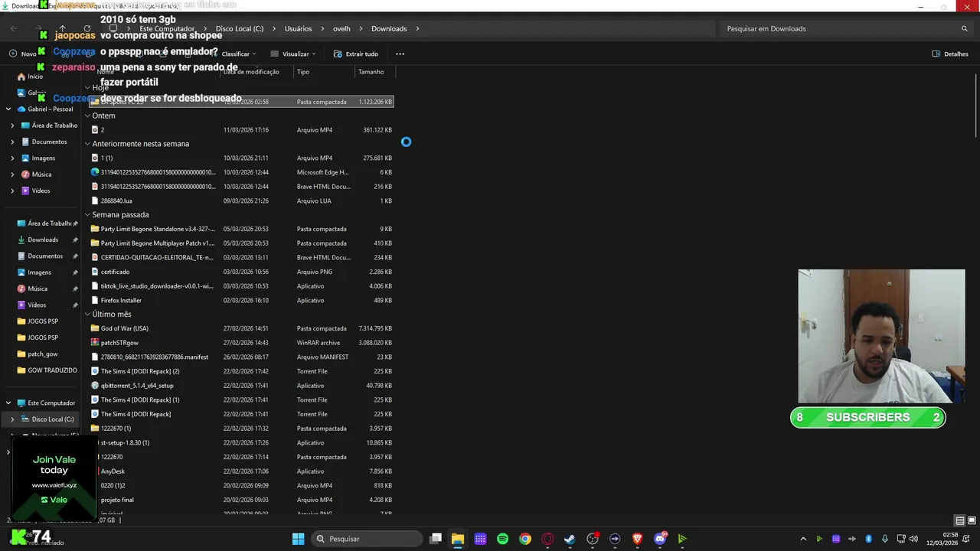Collapse Este Computador in the sidebar
The height and width of the screenshot is (551, 980).
pos(8,403)
